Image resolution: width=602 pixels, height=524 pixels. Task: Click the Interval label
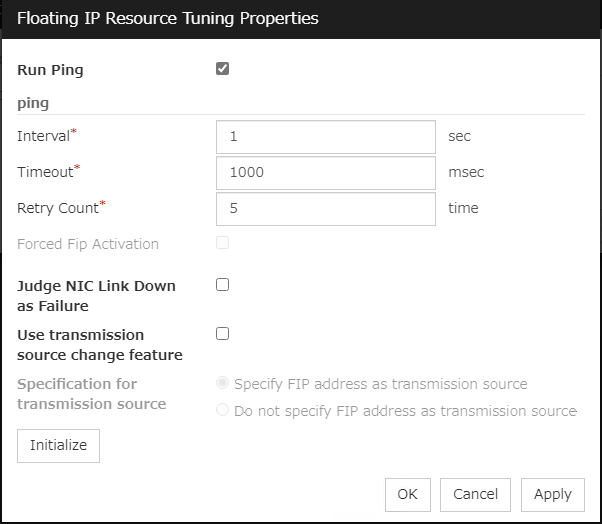point(44,136)
